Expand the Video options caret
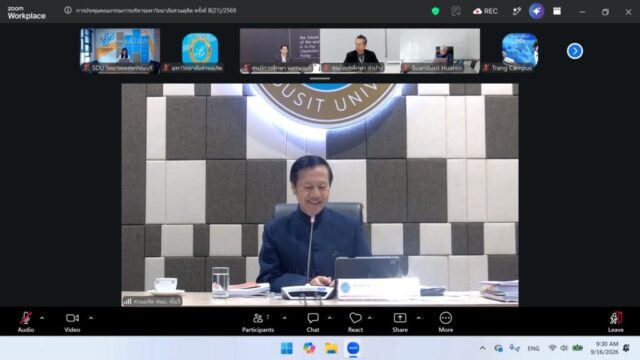This screenshot has height=360, width=640. (91, 318)
